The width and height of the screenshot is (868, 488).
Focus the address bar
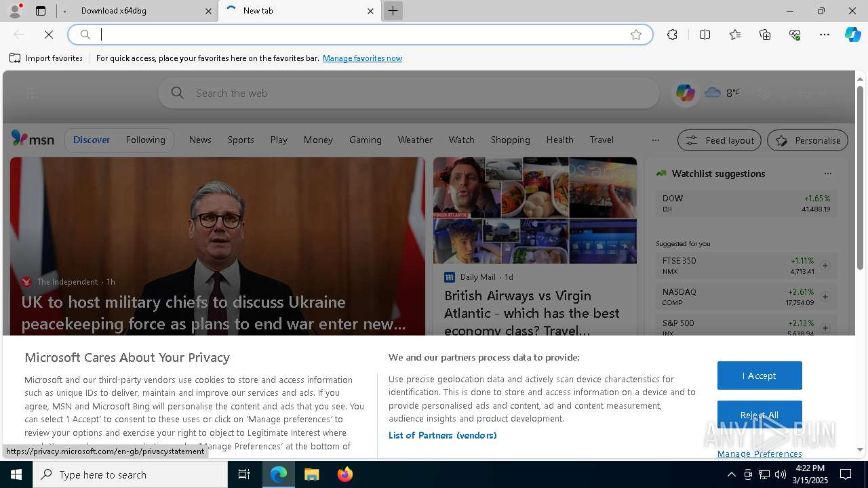click(360, 35)
